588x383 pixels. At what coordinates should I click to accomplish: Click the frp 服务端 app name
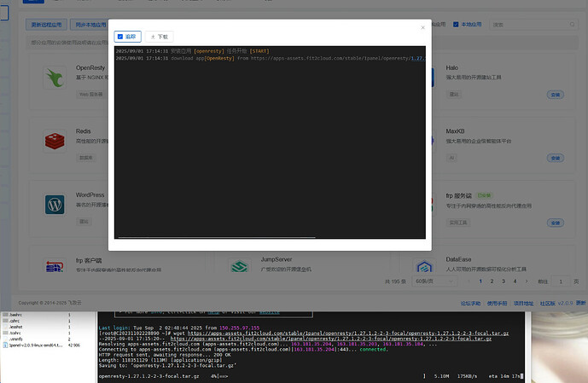point(458,195)
